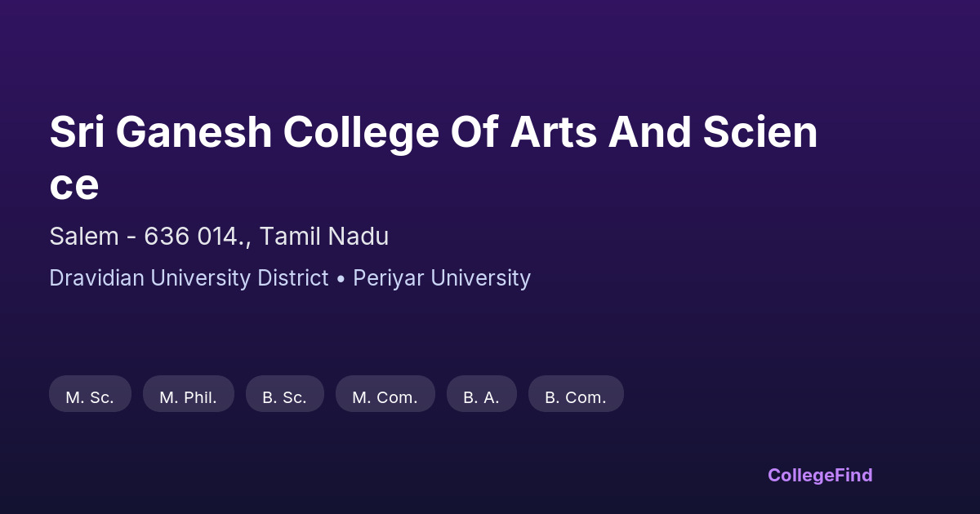Click the word "District" in the subtitle
980x514 pixels.
(x=292, y=278)
